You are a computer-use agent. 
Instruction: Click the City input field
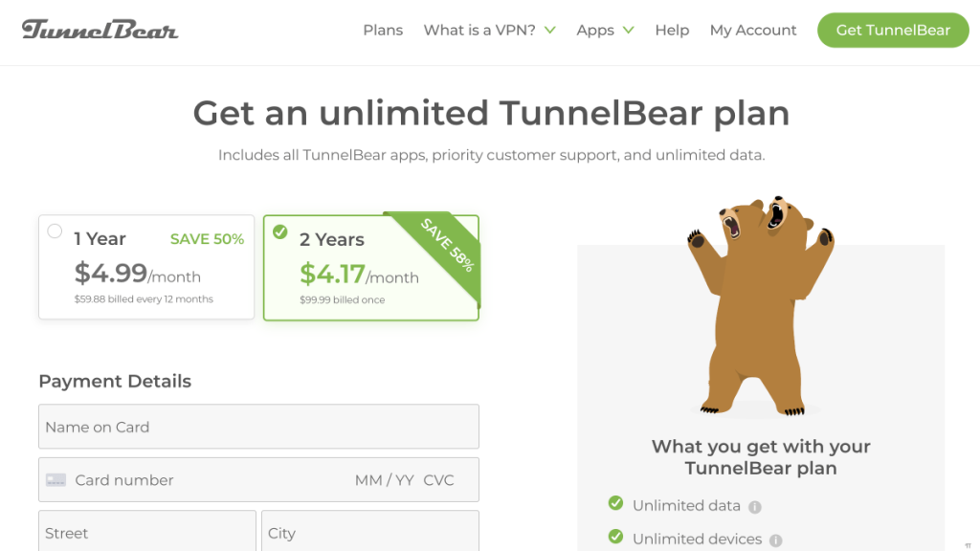pos(369,532)
